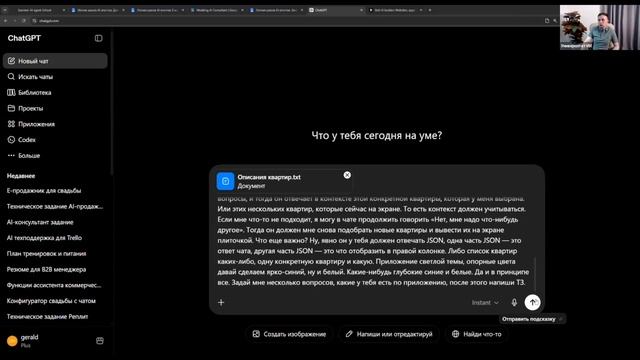
Task: Open chat Конфигуратор свадьбы с чатом
Action: [55, 301]
